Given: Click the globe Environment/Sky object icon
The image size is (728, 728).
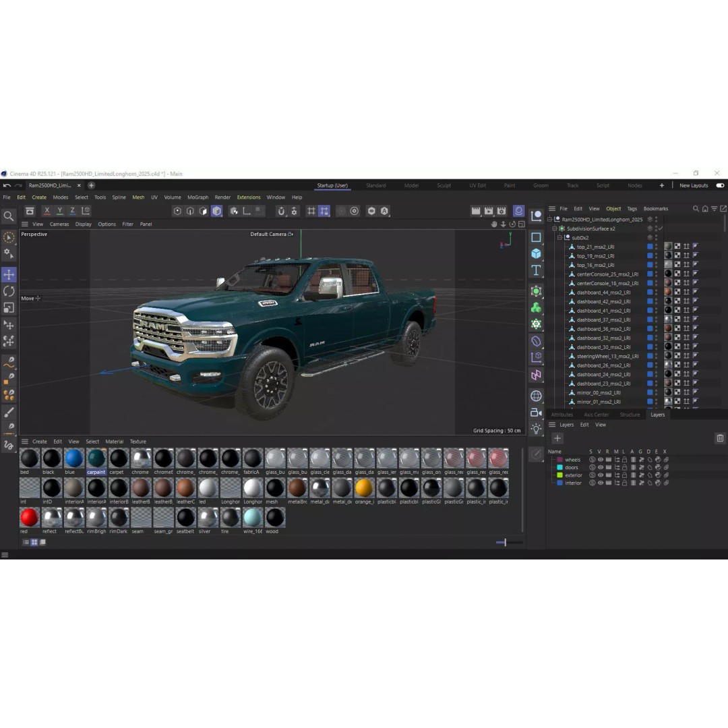Looking at the screenshot, I should 537,396.
